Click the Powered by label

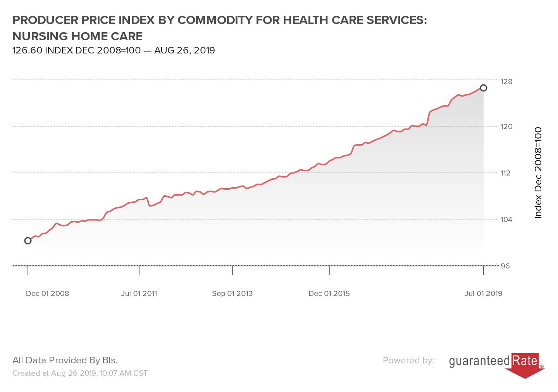pos(408,360)
